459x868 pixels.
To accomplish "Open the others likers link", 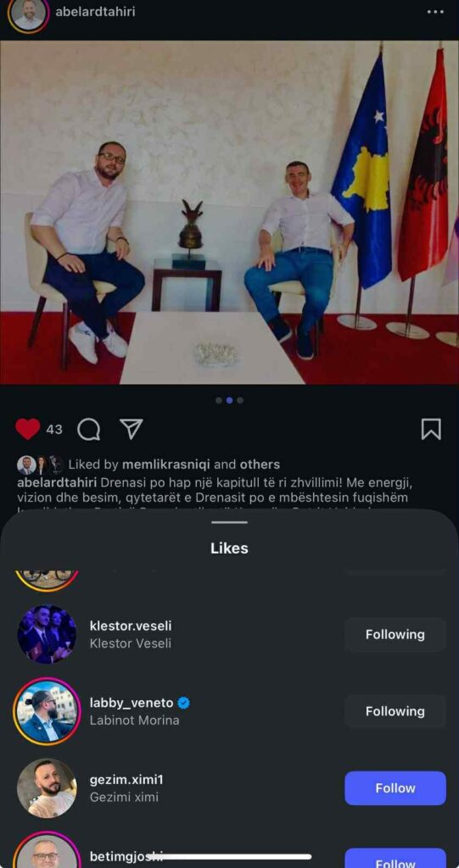I will (260, 465).
